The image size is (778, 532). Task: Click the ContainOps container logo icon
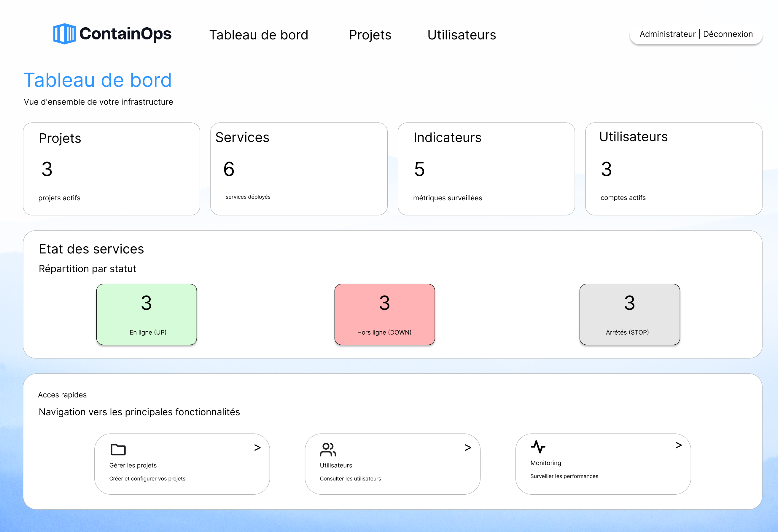pos(64,34)
